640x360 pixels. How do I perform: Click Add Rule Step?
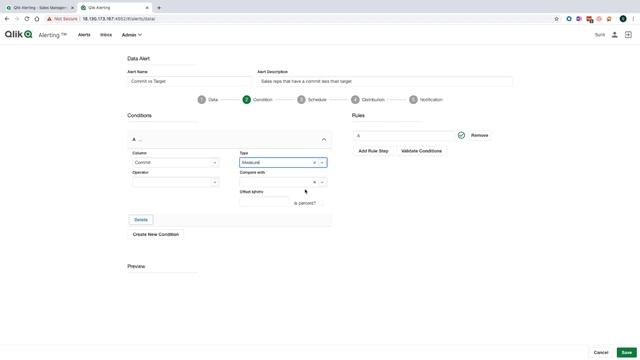373,151
